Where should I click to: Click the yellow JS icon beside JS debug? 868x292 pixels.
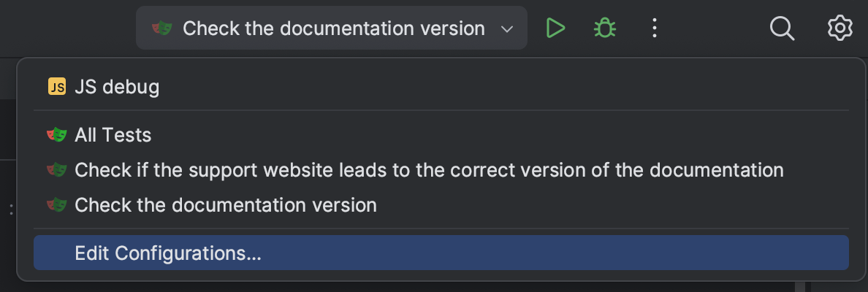57,87
